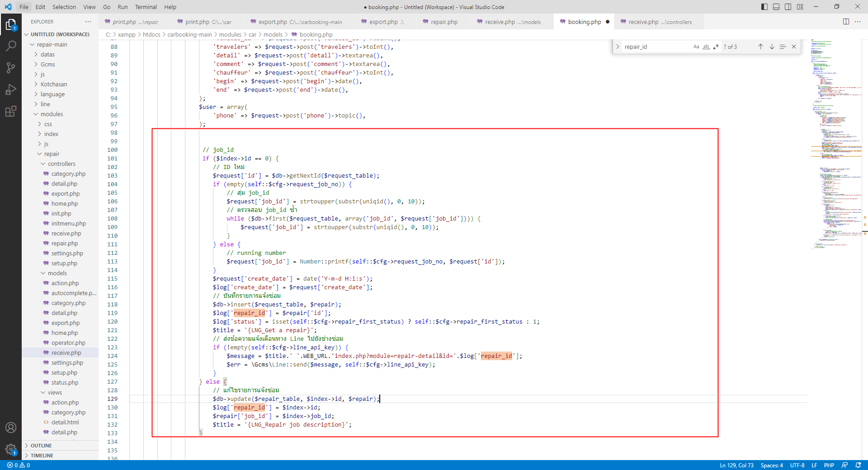The image size is (868, 470).
Task: Toggle Use Regular Expression in find widget
Action: (716, 47)
